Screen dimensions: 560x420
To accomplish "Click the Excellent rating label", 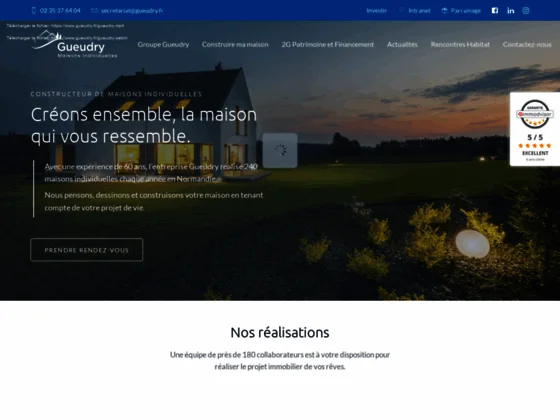I will pyautogui.click(x=535, y=153).
